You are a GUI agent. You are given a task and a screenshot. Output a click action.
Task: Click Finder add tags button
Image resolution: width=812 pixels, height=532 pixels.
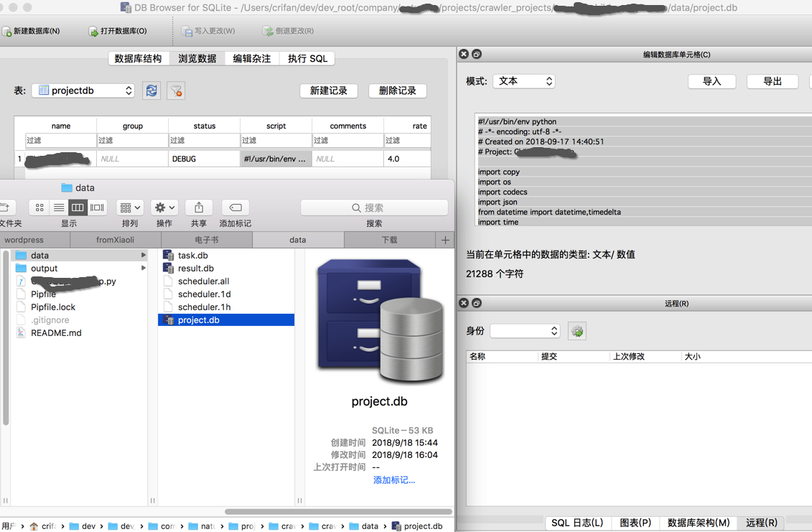pos(235,207)
